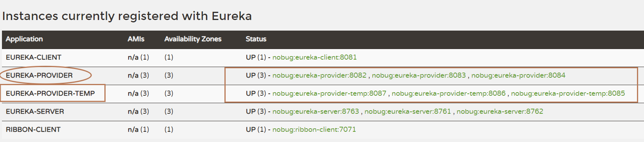The width and height of the screenshot is (644, 142).
Task: Open the nobug:eureka-provider-temp:8085 instance link
Action: pos(568,93)
